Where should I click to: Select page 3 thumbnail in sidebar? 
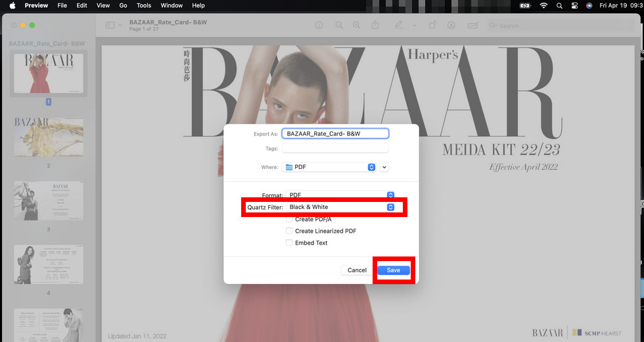49,201
